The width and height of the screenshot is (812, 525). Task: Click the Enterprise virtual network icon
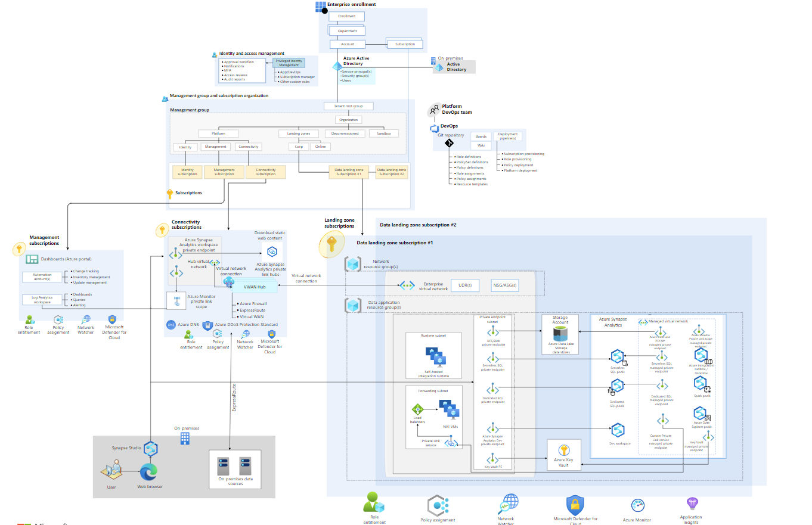408,285
